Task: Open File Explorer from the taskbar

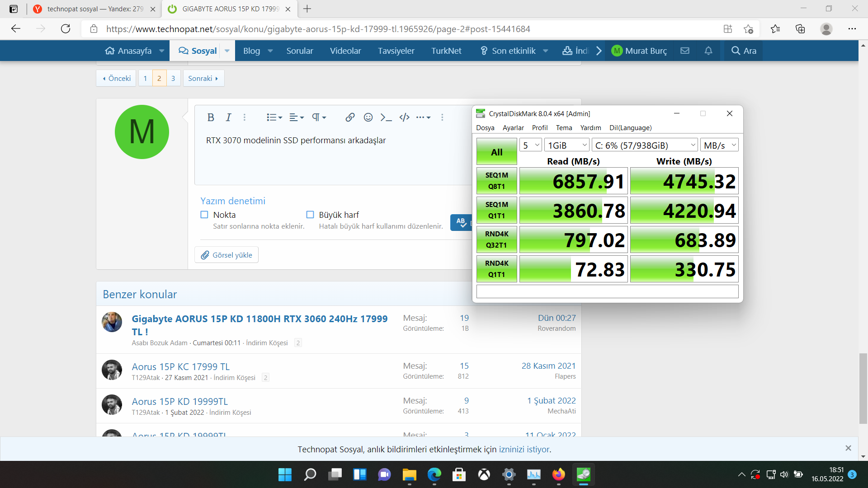Action: (409, 474)
